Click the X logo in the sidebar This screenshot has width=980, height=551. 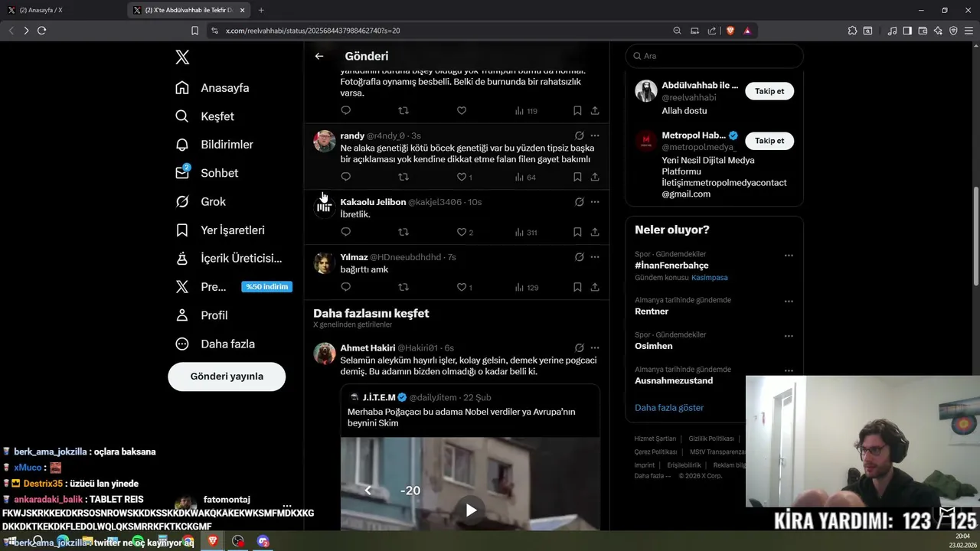(182, 57)
